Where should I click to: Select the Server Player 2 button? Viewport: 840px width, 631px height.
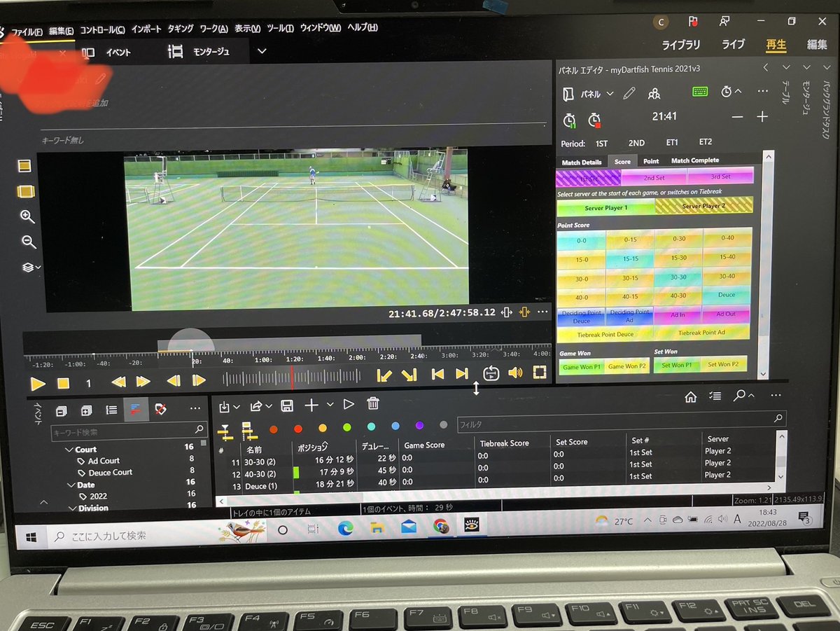(x=703, y=206)
